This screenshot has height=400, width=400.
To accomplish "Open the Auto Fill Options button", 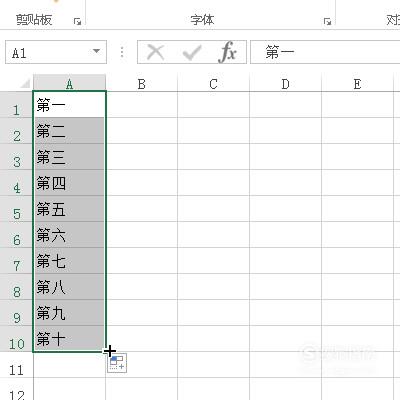I will [117, 363].
